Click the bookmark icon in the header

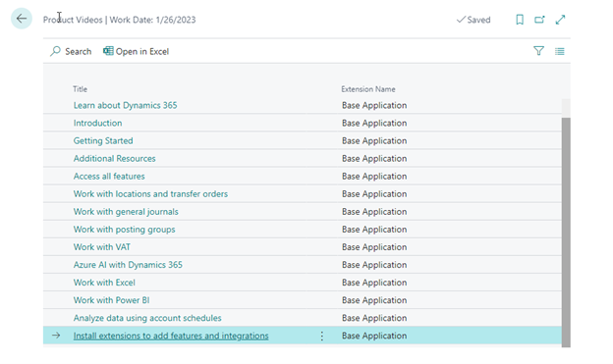520,20
